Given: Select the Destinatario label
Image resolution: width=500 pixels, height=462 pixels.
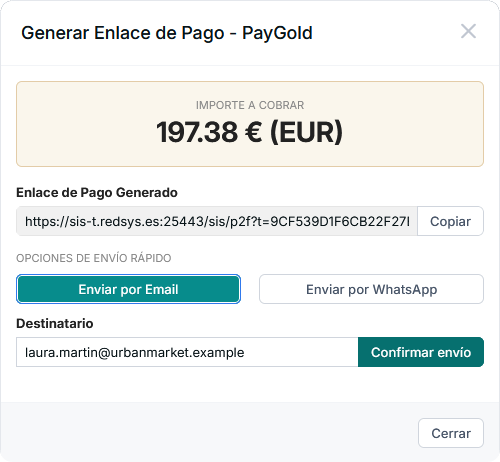Looking at the screenshot, I should [55, 324].
